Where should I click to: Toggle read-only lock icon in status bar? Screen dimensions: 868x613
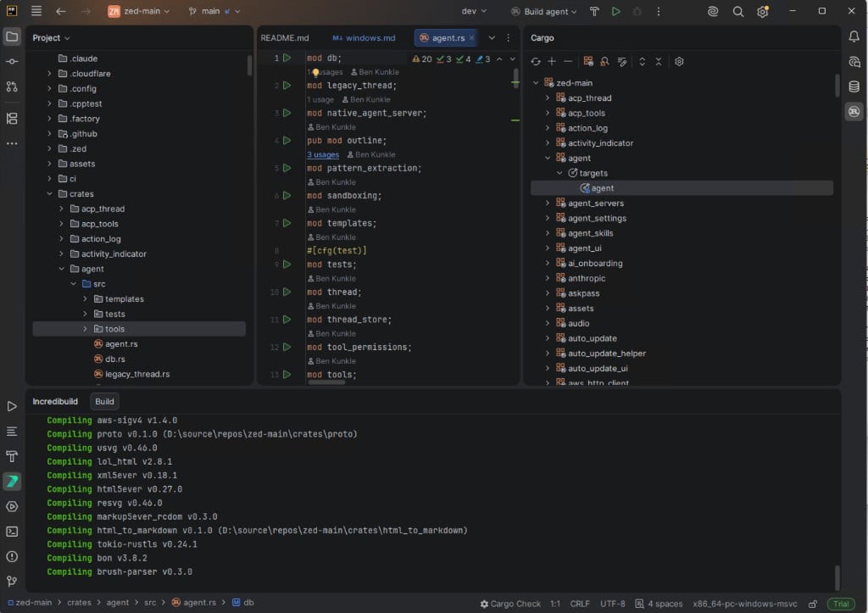pyautogui.click(x=813, y=604)
